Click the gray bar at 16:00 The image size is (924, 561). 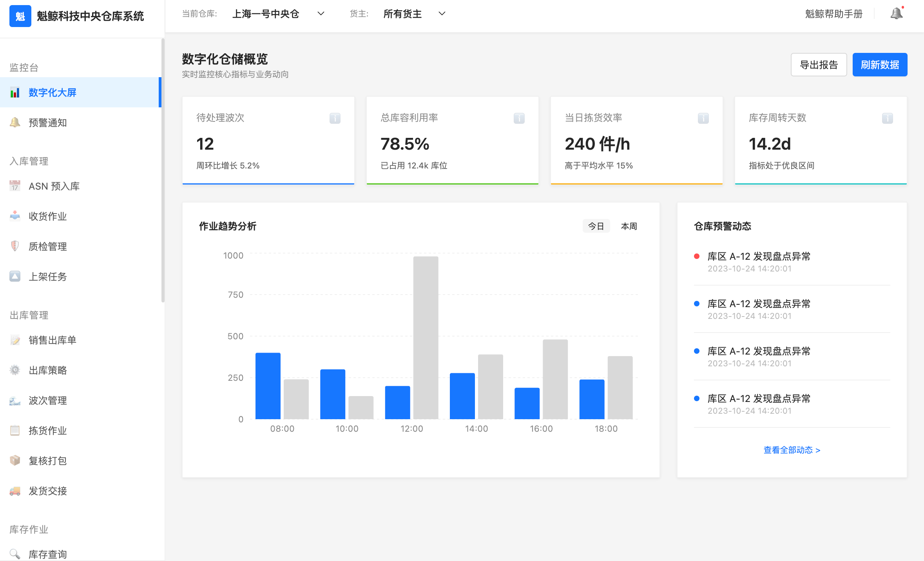click(x=555, y=379)
